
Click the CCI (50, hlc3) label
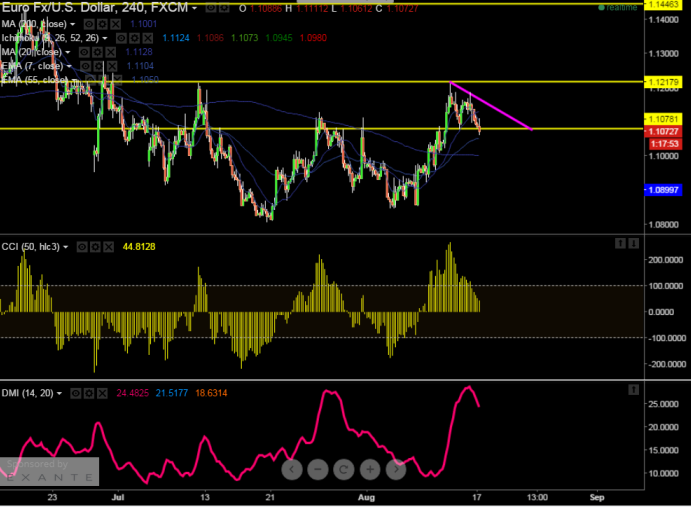[x=30, y=247]
